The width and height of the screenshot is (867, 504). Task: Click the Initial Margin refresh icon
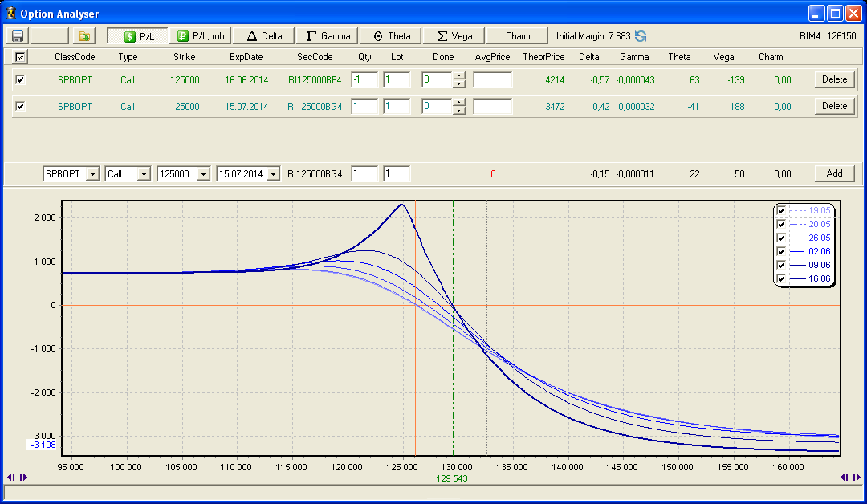(x=641, y=36)
